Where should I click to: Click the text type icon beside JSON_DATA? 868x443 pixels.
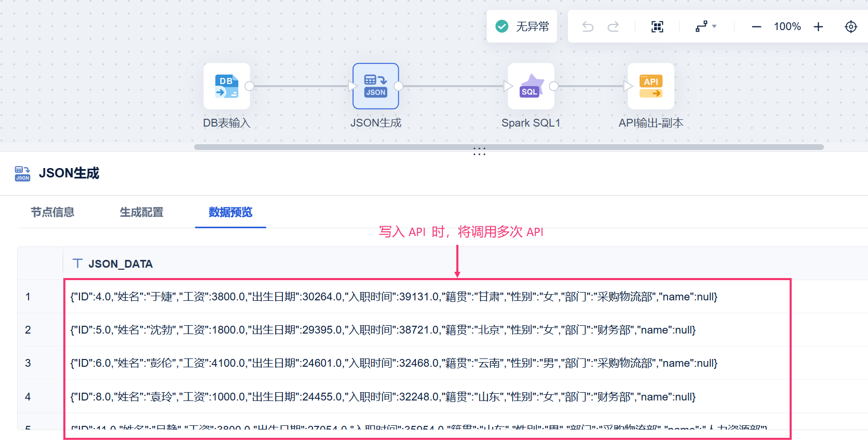pyautogui.click(x=77, y=264)
